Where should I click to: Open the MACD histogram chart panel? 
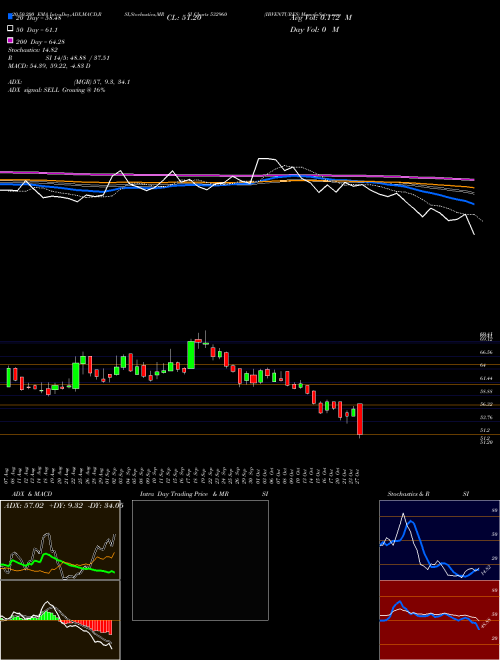[60, 620]
